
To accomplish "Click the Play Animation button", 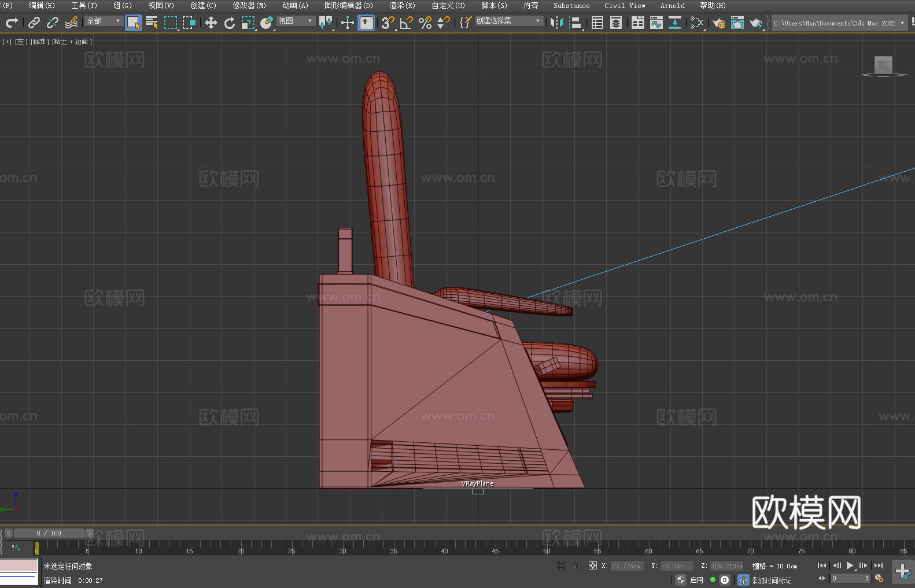I will pyautogui.click(x=850, y=565).
